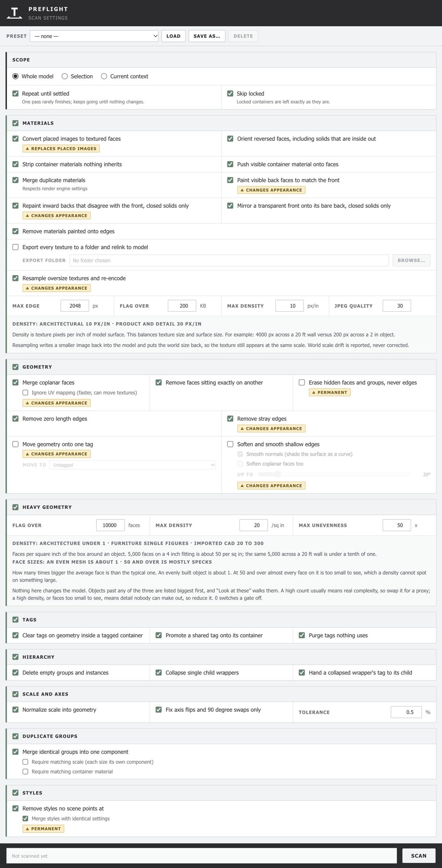The height and width of the screenshot is (868, 442).
Task: Uncheck Fix axis flips and 90 degree swaps
Action: 158,710
